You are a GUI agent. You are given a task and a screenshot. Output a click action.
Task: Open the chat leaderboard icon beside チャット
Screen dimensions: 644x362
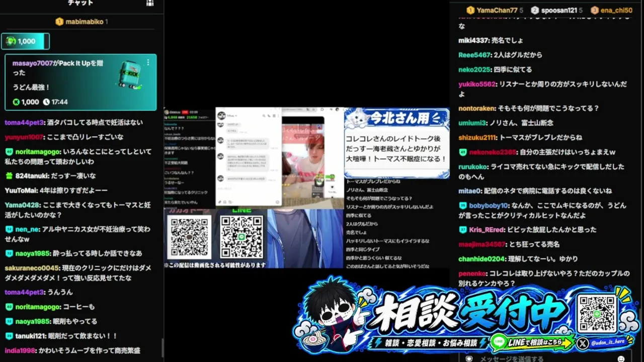pos(150,3)
